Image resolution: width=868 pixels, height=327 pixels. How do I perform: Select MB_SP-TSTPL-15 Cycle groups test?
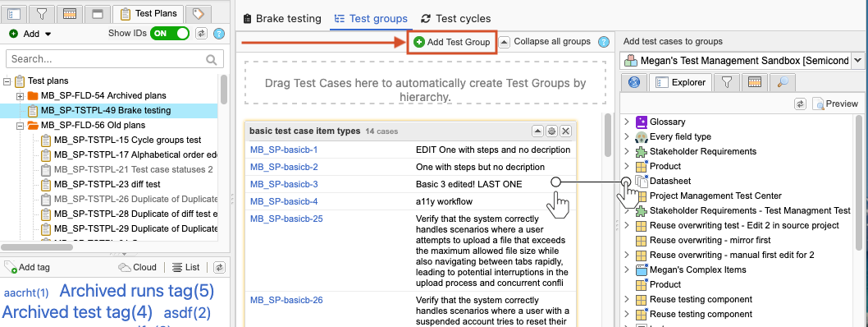tap(128, 140)
